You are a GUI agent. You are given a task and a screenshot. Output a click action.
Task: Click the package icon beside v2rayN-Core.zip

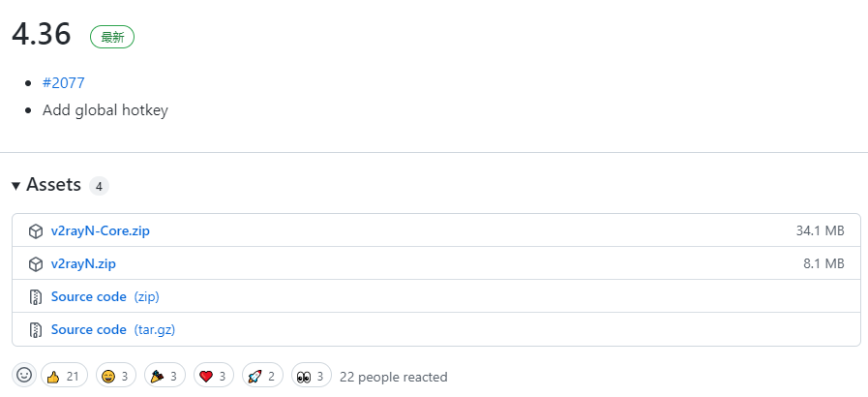(x=36, y=231)
